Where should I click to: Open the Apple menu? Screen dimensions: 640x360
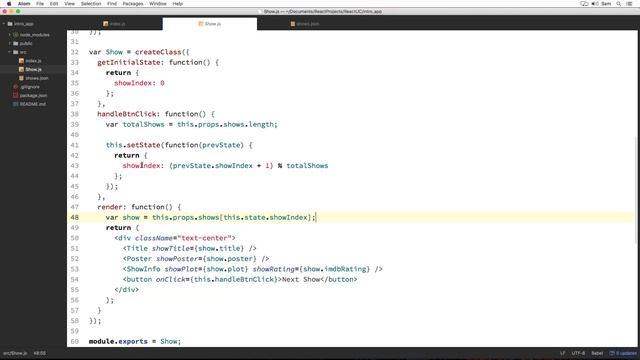(x=9, y=4)
